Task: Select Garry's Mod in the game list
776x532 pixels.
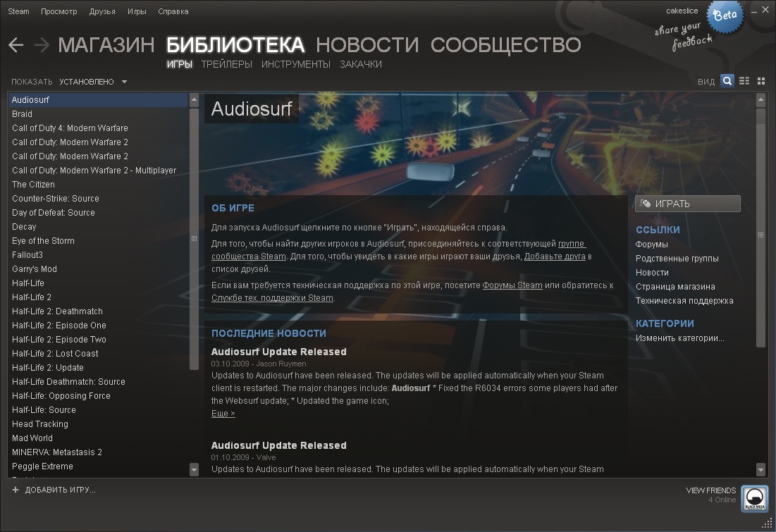Action: pyautogui.click(x=35, y=269)
